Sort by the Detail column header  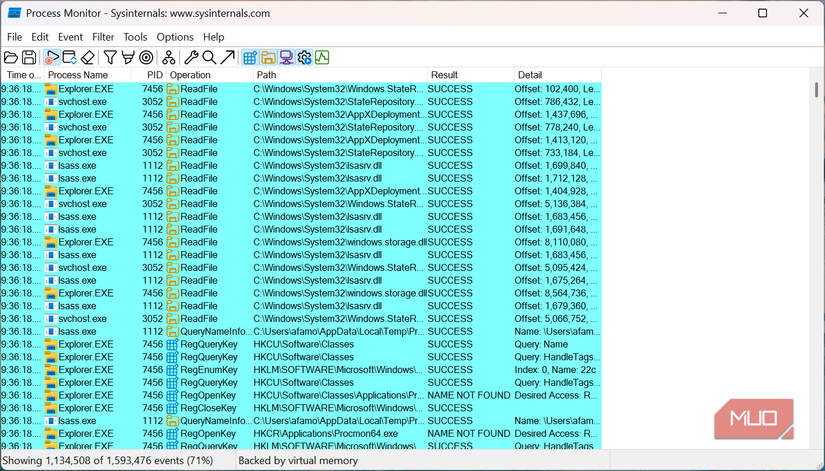[558, 75]
